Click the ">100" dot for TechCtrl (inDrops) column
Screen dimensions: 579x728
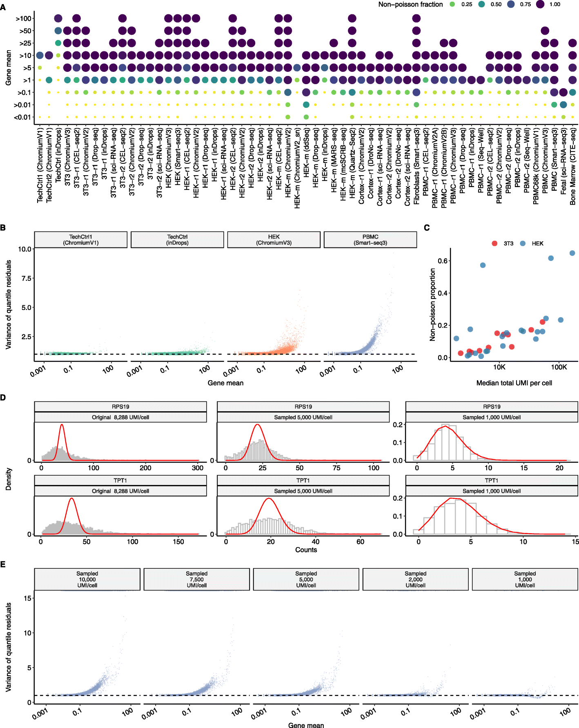(x=58, y=18)
